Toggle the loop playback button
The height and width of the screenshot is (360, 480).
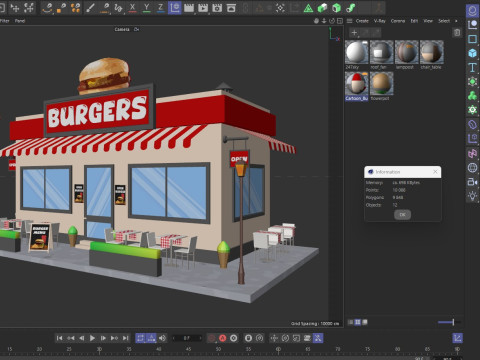(140, 338)
